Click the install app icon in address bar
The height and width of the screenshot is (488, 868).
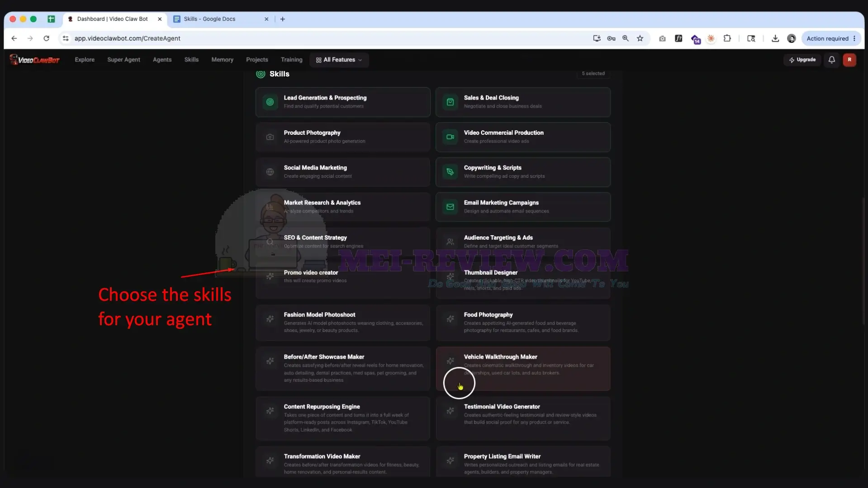596,38
